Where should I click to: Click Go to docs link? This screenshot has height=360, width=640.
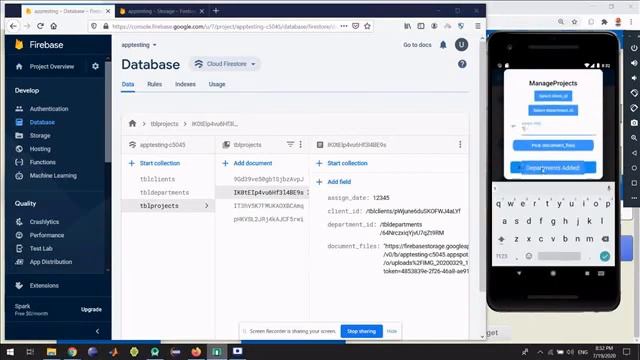pyautogui.click(x=417, y=45)
